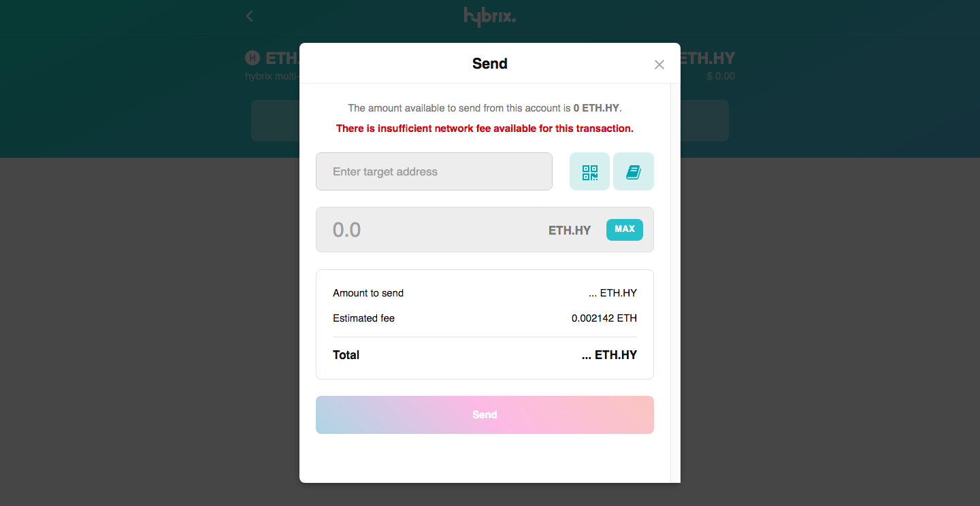980x506 pixels.
Task: Go back using the top-left arrow
Action: pos(250,16)
